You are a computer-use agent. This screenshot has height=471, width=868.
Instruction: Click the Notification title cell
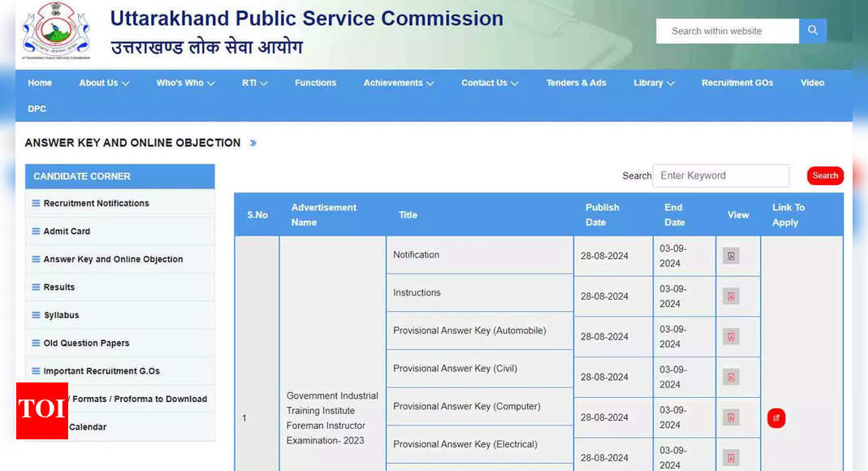[479, 255]
